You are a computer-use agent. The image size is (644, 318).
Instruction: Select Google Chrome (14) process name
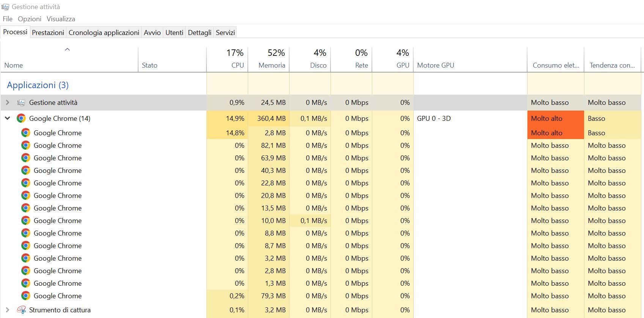[x=60, y=119]
